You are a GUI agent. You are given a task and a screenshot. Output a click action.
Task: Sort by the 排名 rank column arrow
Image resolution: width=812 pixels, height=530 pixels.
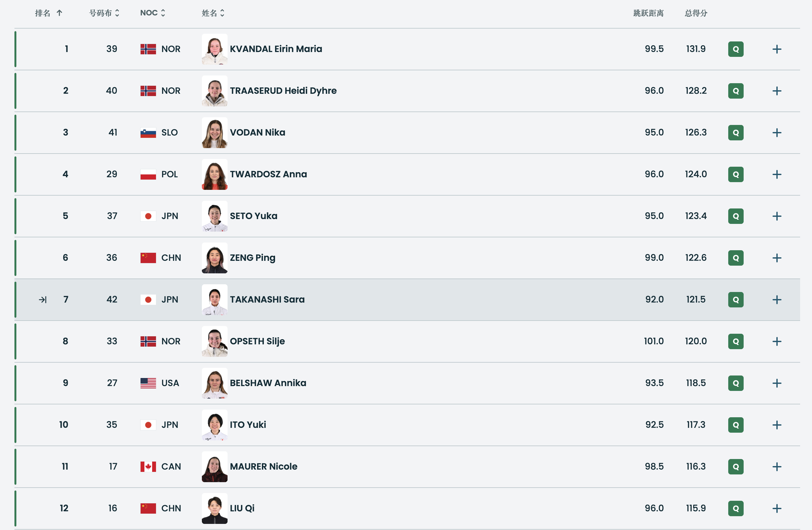pos(59,13)
